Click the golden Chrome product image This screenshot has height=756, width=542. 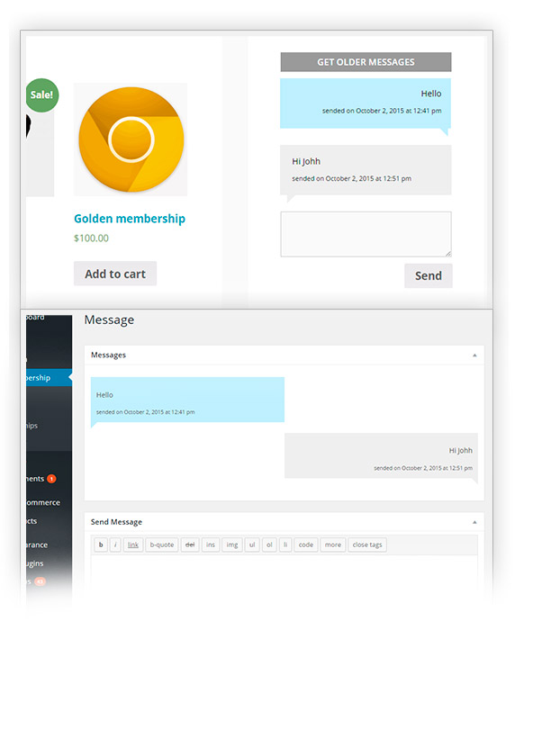tap(131, 139)
